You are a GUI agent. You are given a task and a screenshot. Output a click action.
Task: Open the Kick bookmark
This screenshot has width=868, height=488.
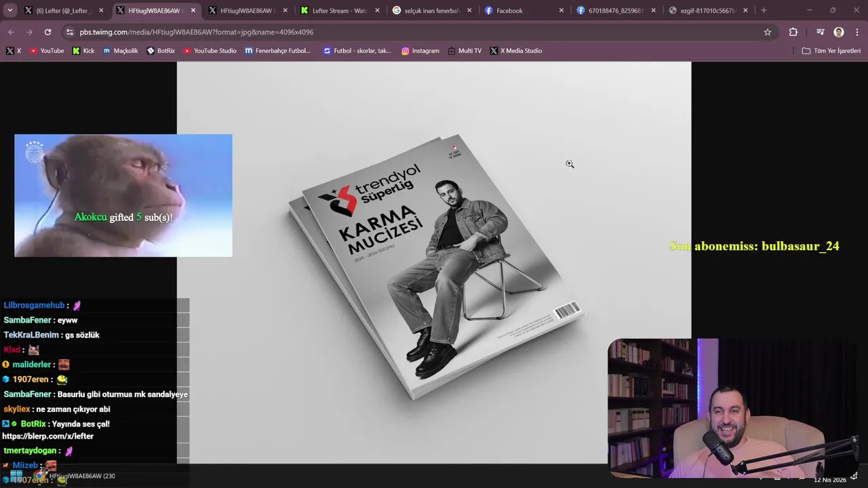(x=83, y=51)
